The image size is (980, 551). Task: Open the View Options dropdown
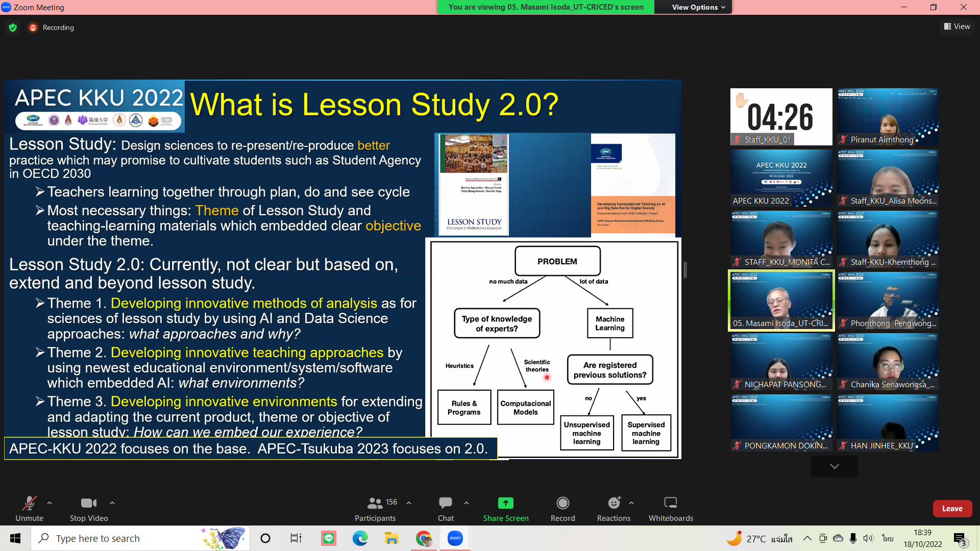(698, 7)
